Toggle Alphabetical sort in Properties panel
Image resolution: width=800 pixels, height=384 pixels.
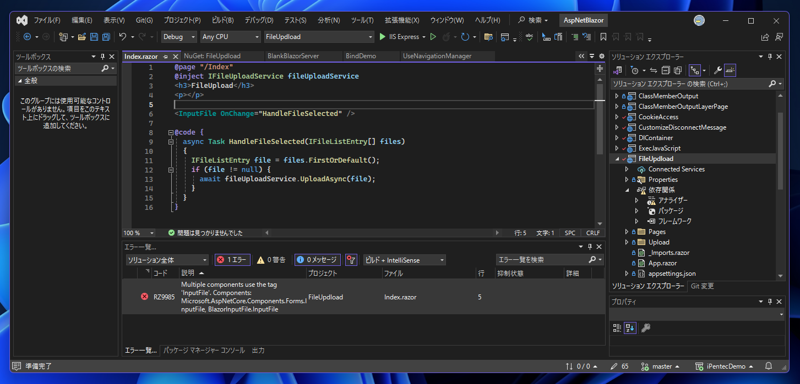(630, 328)
